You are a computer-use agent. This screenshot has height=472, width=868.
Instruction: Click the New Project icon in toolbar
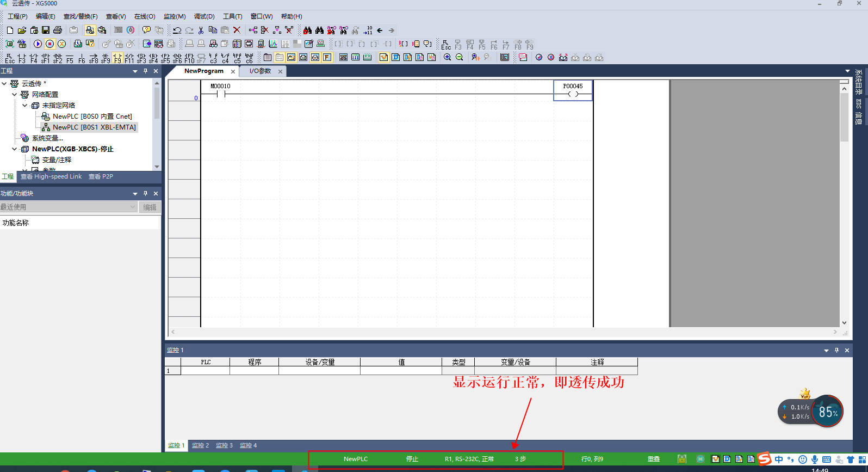pos(10,30)
